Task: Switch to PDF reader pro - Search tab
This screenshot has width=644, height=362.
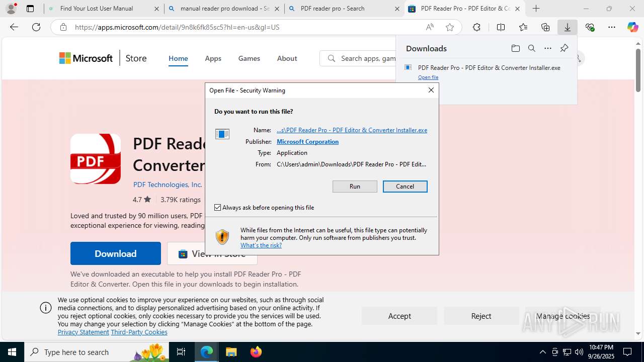Action: tap(344, 9)
